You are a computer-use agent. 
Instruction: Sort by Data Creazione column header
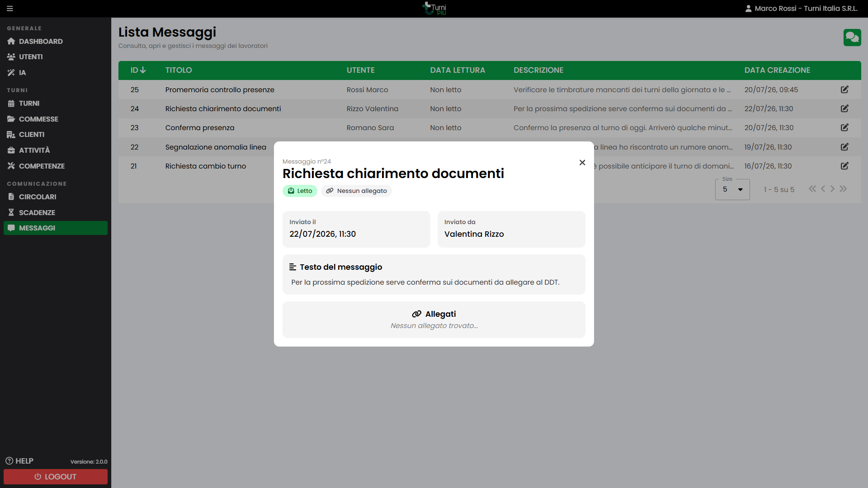point(777,70)
